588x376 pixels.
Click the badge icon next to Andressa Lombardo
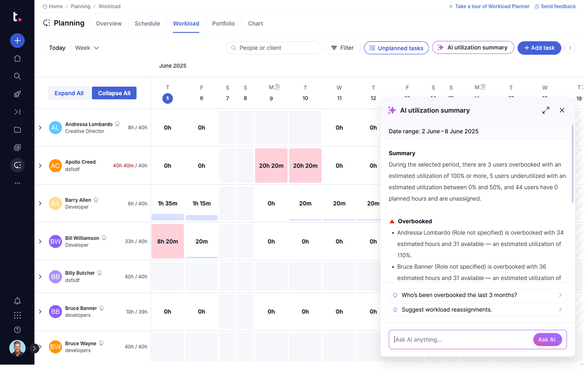coord(118,124)
